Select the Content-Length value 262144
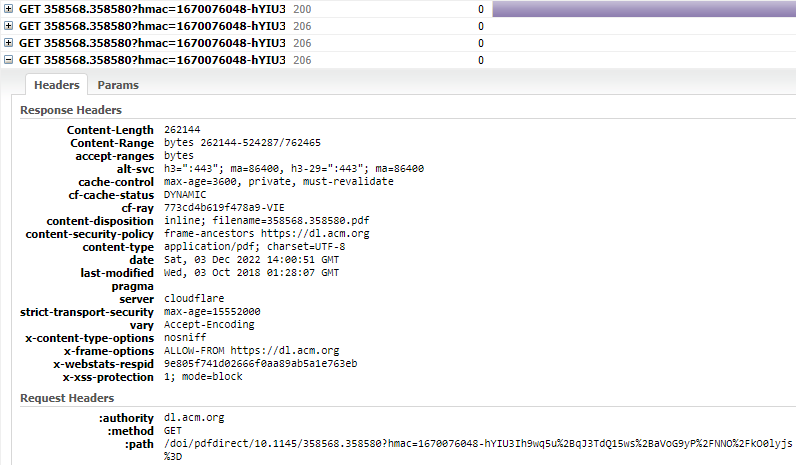Image resolution: width=796 pixels, height=465 pixels. [184, 130]
